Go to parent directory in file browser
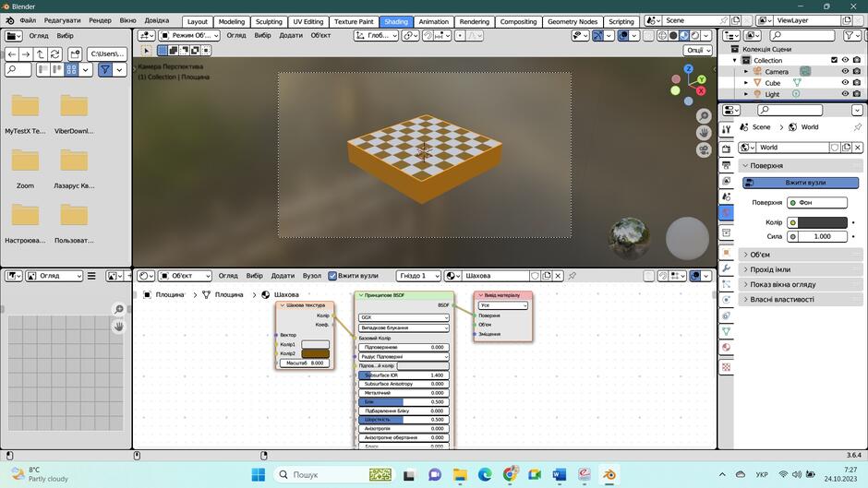 (x=41, y=54)
